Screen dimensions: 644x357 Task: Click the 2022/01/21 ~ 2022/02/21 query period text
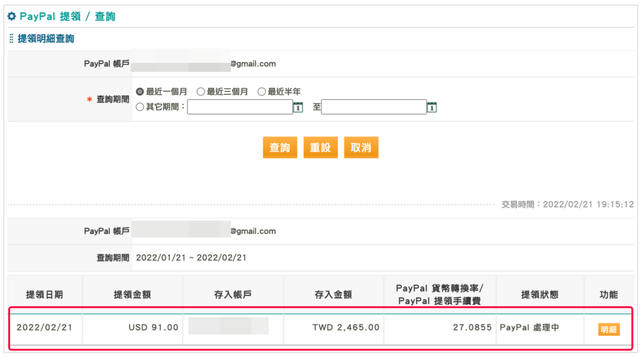point(191,258)
